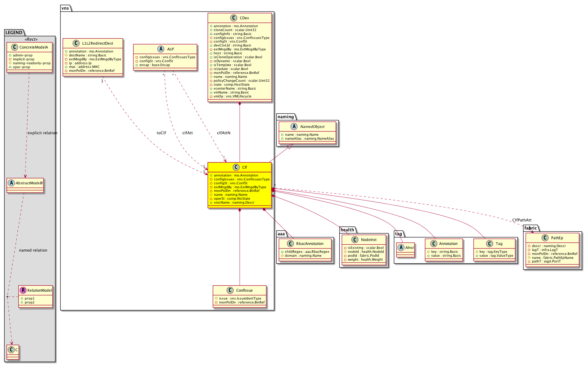Click the toCIf relation label
This screenshot has width=588, height=365.
[x=161, y=133]
